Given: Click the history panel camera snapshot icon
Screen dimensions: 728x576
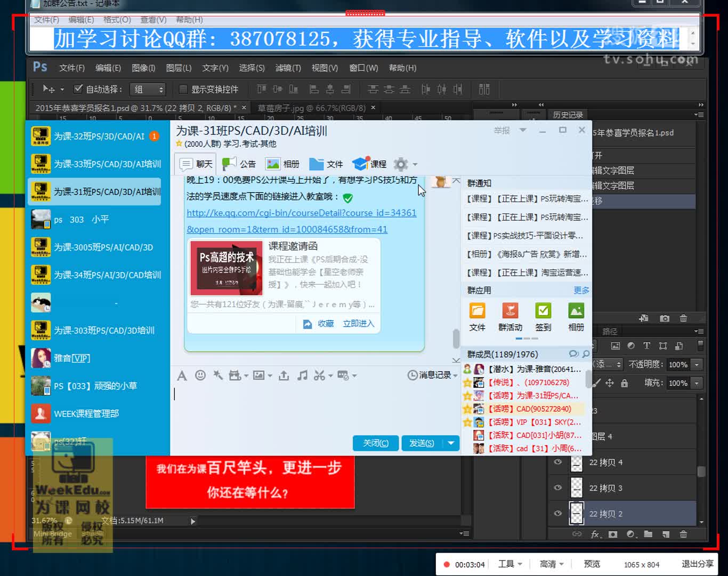Looking at the screenshot, I should (x=665, y=318).
